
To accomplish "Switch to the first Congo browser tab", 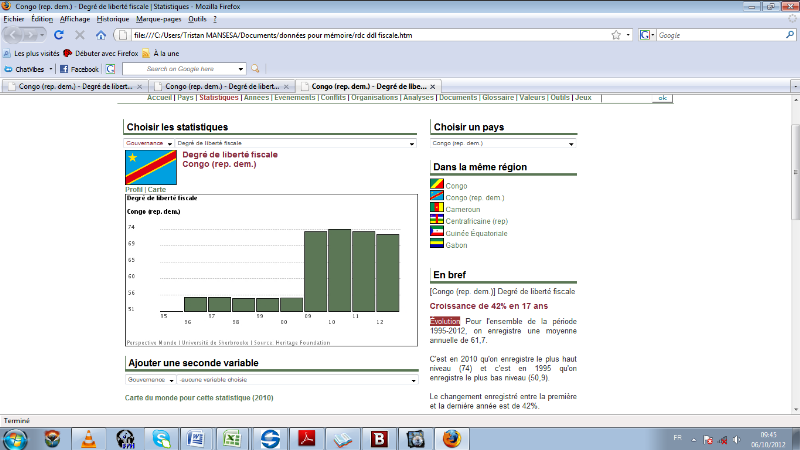I will click(75, 87).
